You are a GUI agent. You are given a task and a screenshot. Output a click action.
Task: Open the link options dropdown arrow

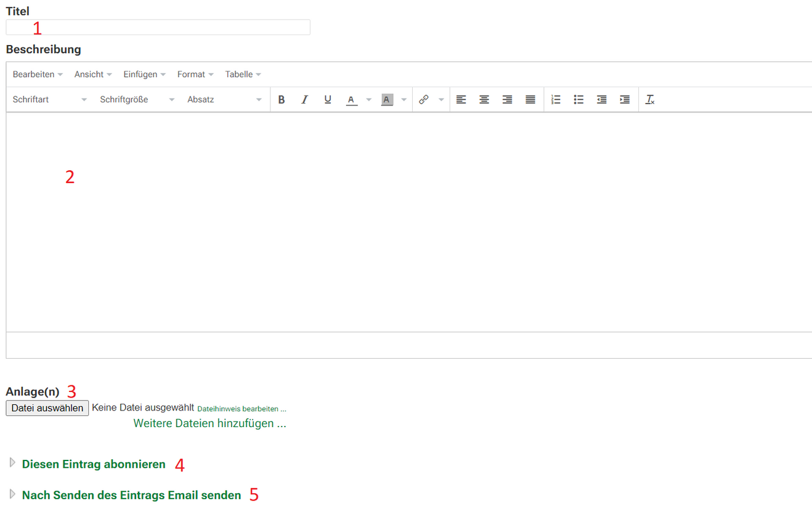click(441, 99)
